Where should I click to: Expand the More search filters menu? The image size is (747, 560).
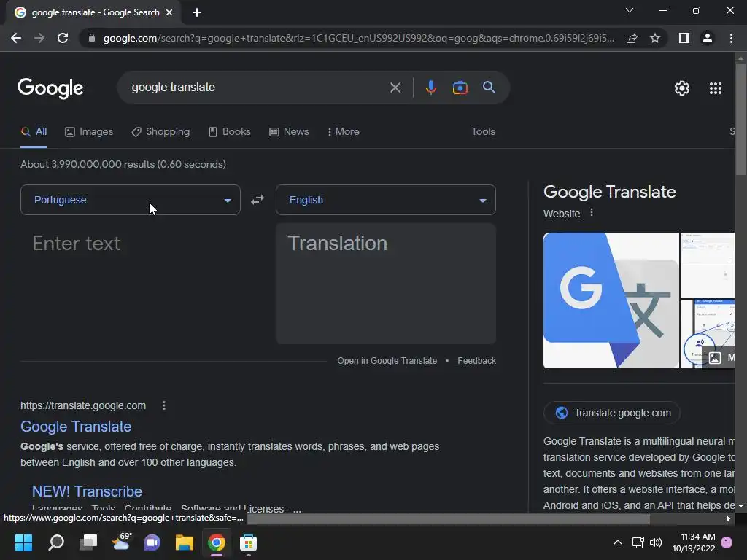click(x=343, y=132)
